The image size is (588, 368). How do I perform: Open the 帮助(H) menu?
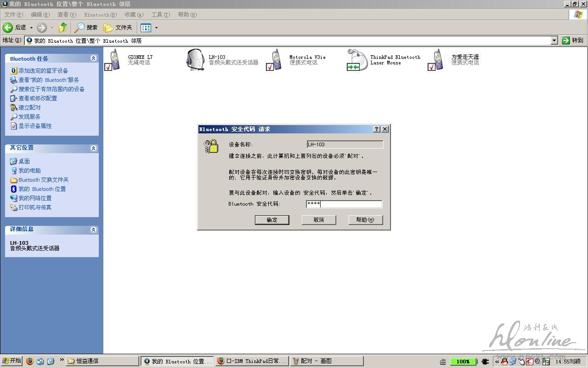(187, 15)
